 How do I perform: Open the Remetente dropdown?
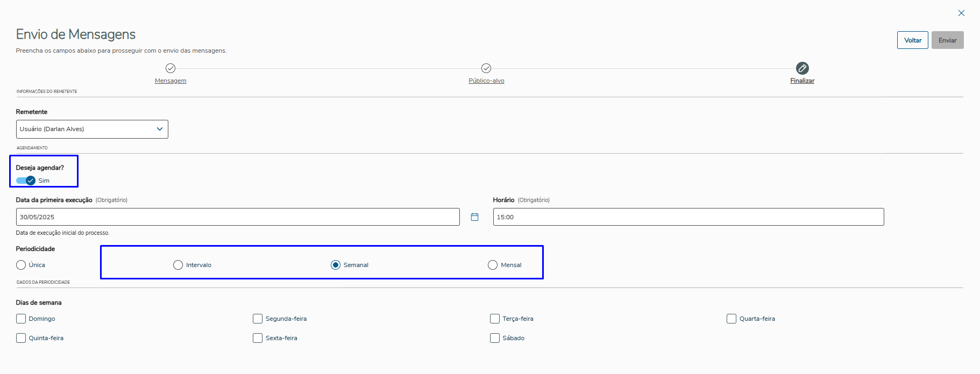tap(92, 129)
